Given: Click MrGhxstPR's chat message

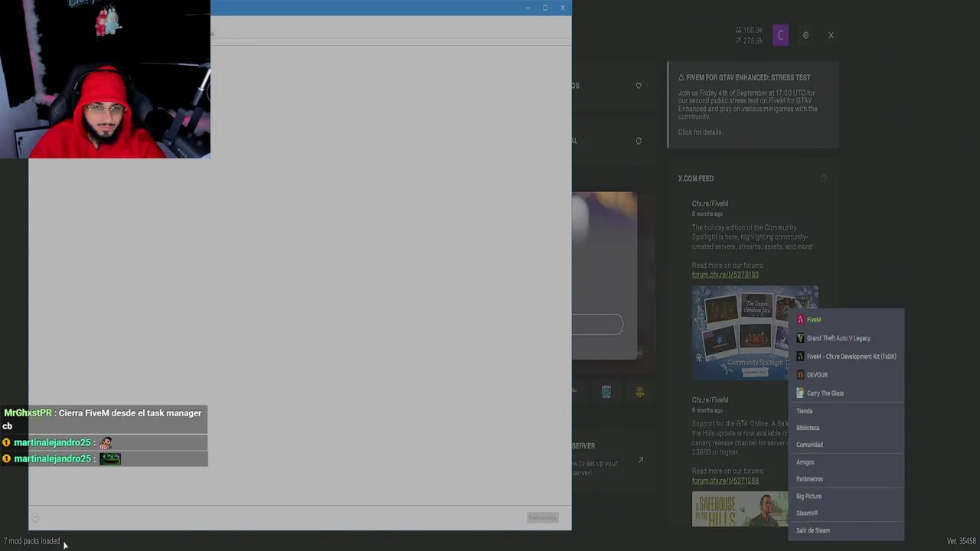Looking at the screenshot, I should [103, 419].
